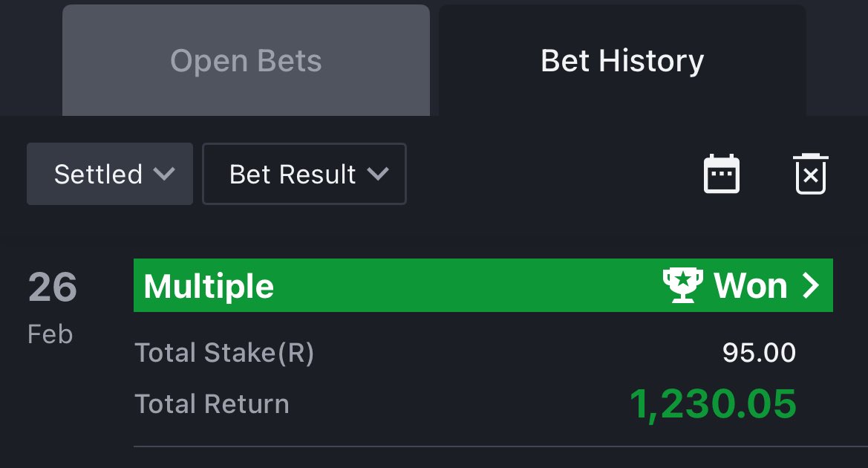Click the Feb month text
Screen dimensions: 868x468
point(50,334)
